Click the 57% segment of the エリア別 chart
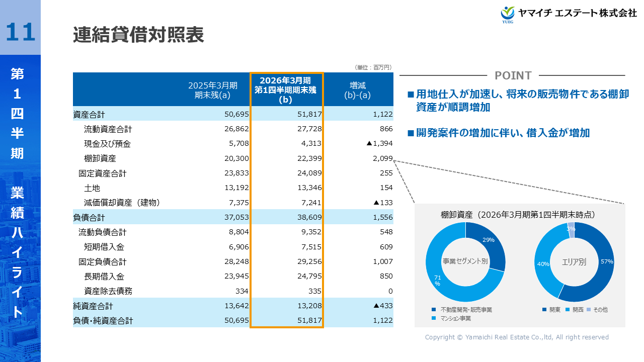 click(603, 265)
